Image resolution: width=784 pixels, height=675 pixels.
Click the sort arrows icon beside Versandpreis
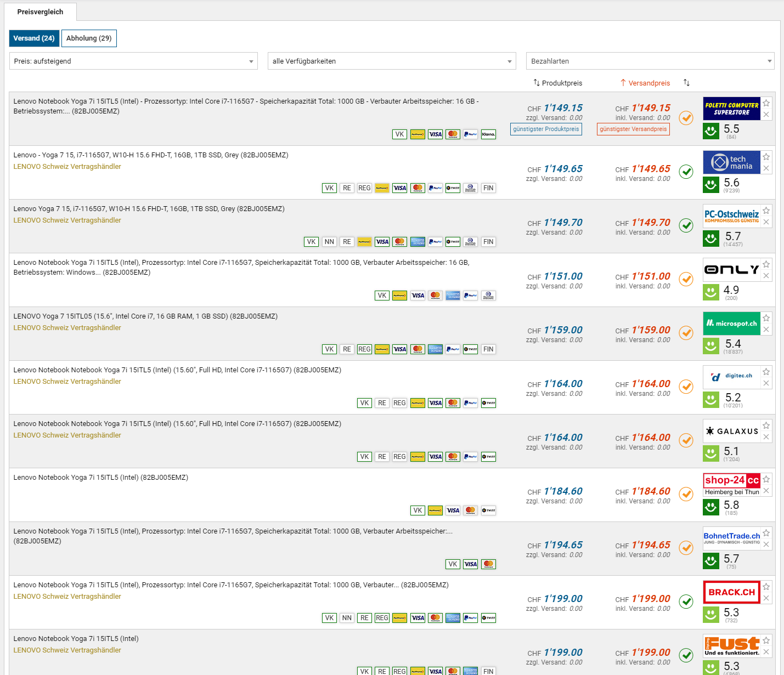click(686, 83)
